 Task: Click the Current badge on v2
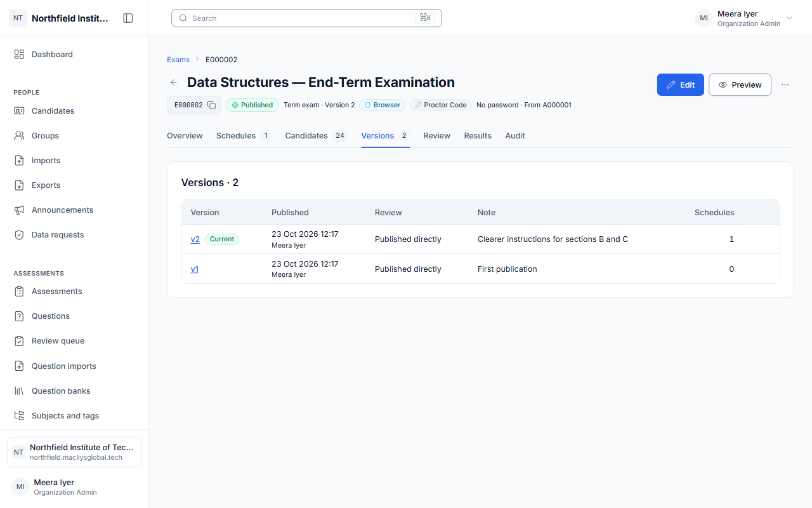(222, 239)
